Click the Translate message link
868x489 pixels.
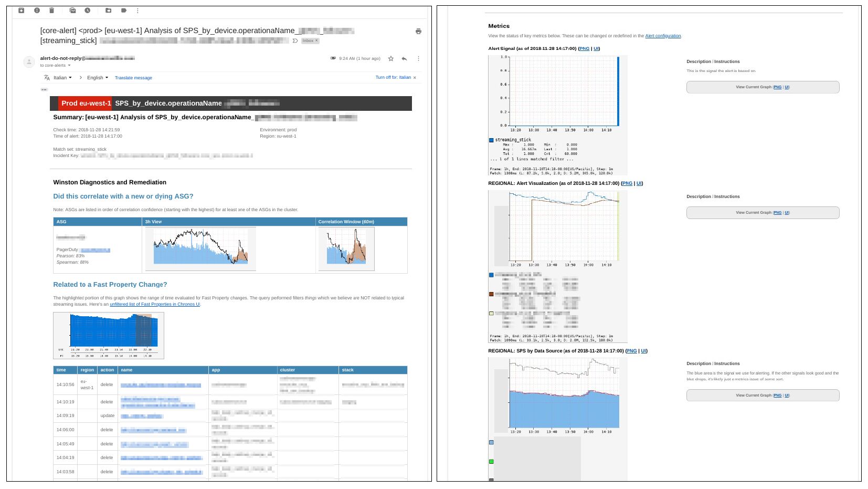(x=133, y=78)
